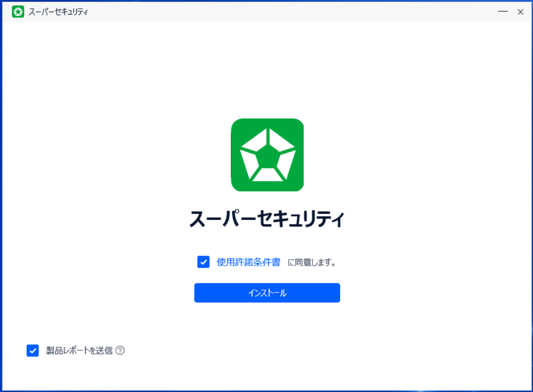The width and height of the screenshot is (533, 392).
Task: Click the large green pentagon logo
Action: (x=267, y=155)
